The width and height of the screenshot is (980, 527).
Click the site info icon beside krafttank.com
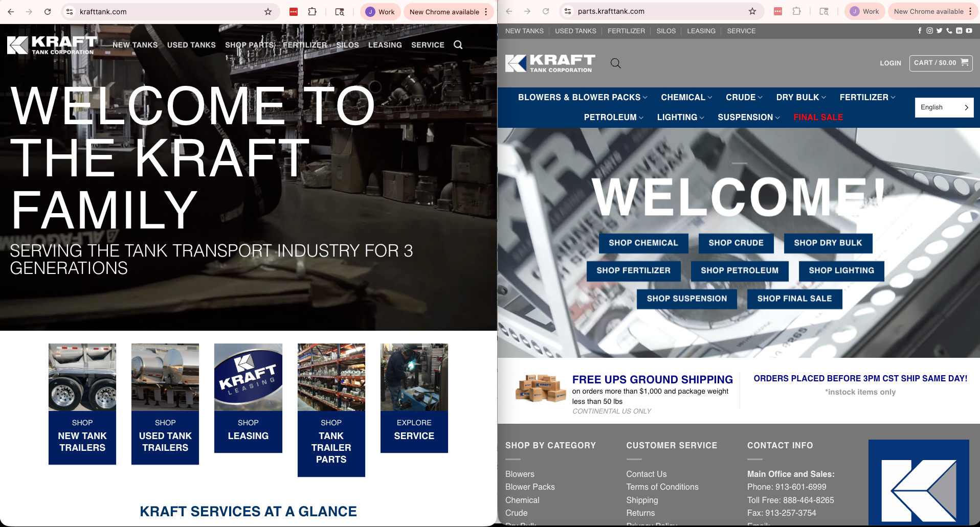pos(70,12)
